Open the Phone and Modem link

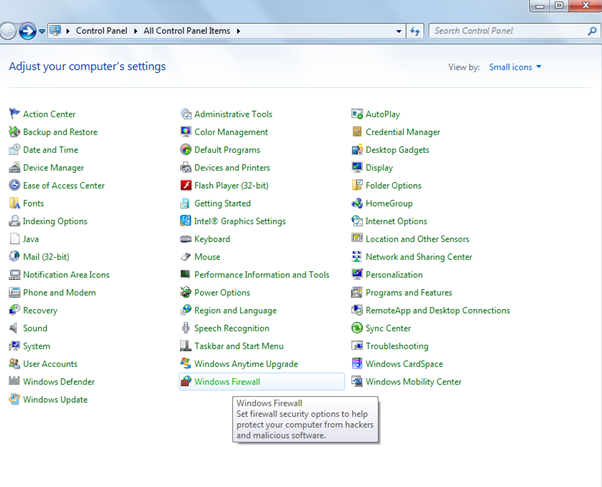coord(60,292)
